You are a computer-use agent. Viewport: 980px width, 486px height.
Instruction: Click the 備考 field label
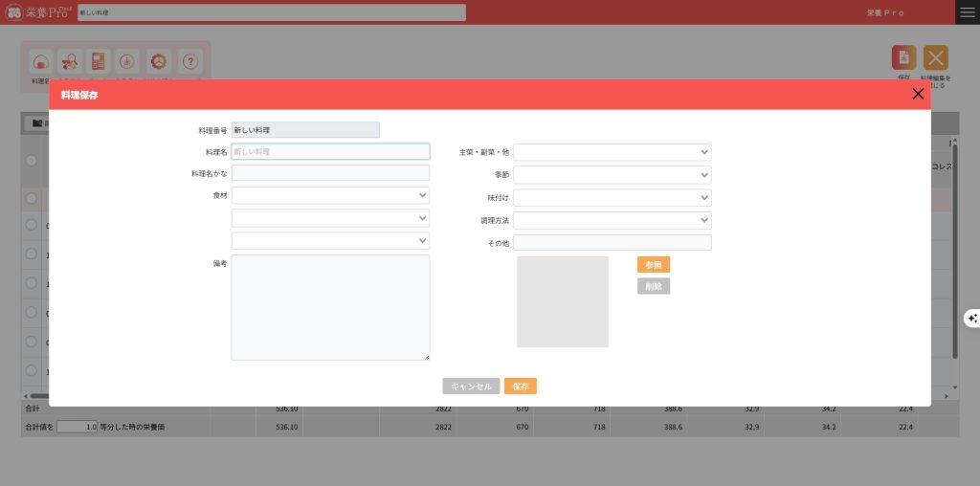pos(220,264)
